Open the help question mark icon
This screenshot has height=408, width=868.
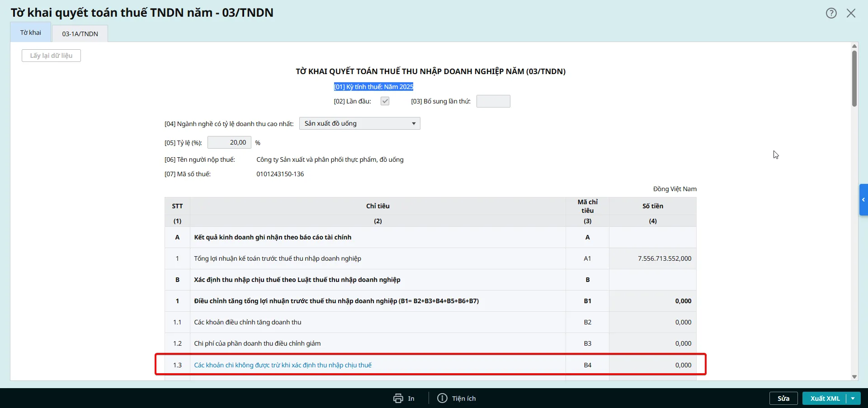click(x=831, y=13)
